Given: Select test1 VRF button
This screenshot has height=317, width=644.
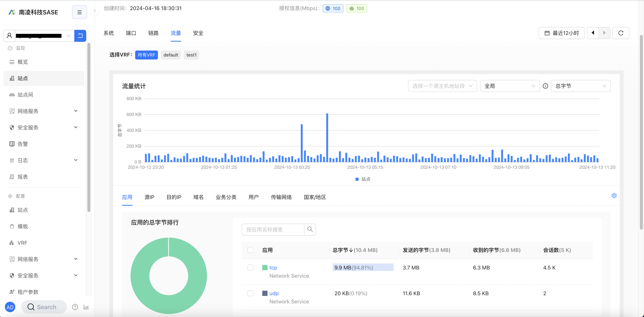Looking at the screenshot, I should click(192, 55).
